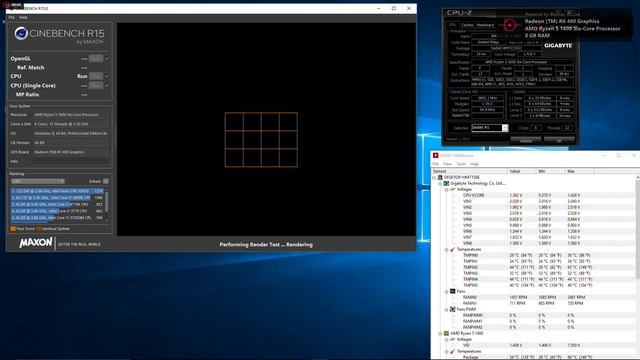Screen dimensions: 640x360
Task: Click the Cinebench R15 sphere logo icon
Action: 21,33
